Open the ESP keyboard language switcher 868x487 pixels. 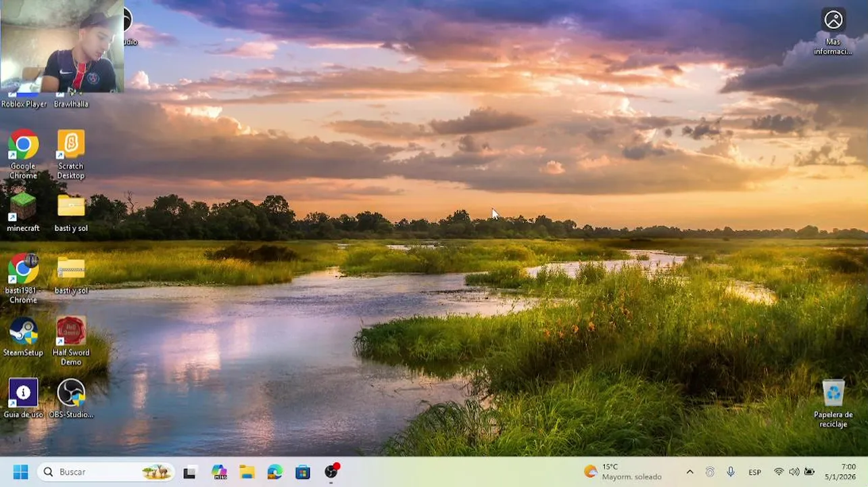pyautogui.click(x=754, y=472)
